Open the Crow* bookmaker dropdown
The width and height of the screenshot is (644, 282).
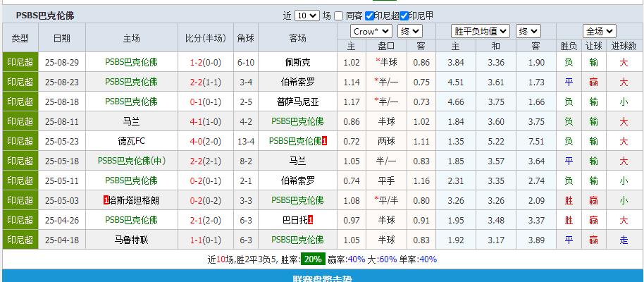click(371, 31)
